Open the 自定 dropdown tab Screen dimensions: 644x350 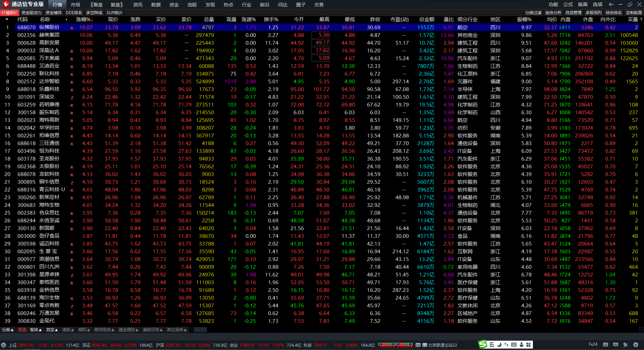point(52,330)
